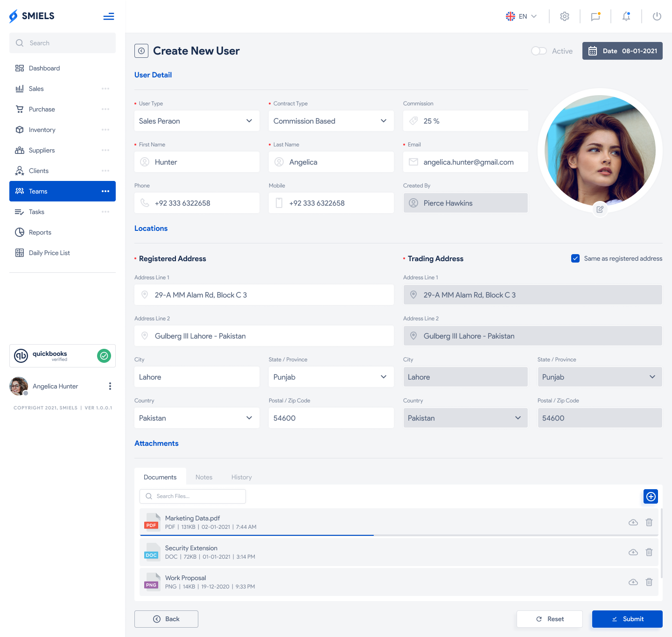Click Marketing Data.pdf upload progress bar
672x637 pixels.
pyautogui.click(x=399, y=535)
